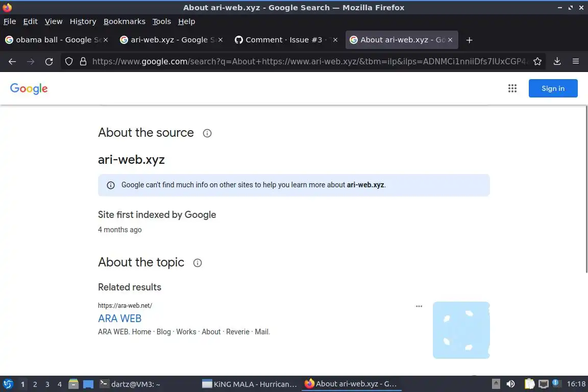Show info for About the source

(207, 133)
